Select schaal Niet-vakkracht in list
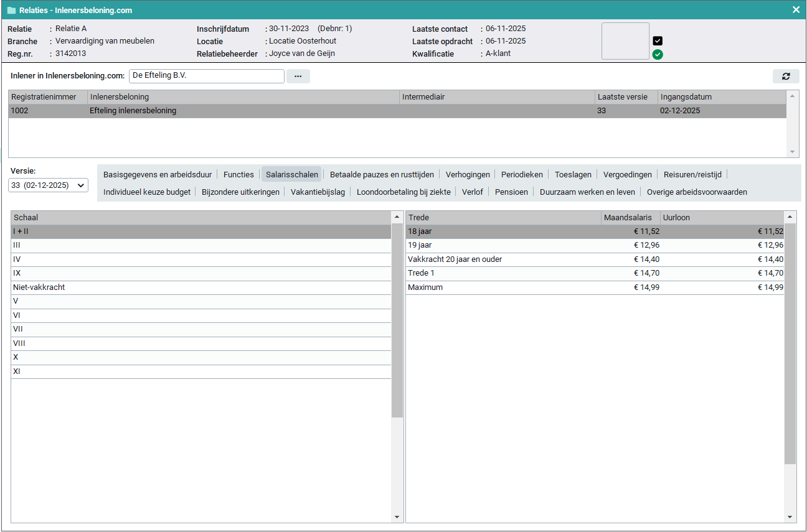 point(39,287)
